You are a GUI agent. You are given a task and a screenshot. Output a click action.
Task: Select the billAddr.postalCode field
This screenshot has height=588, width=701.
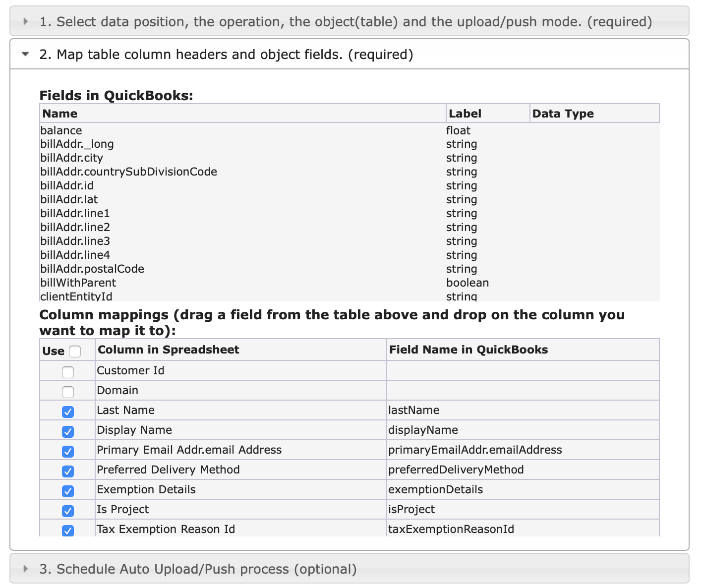pyautogui.click(x=350, y=269)
